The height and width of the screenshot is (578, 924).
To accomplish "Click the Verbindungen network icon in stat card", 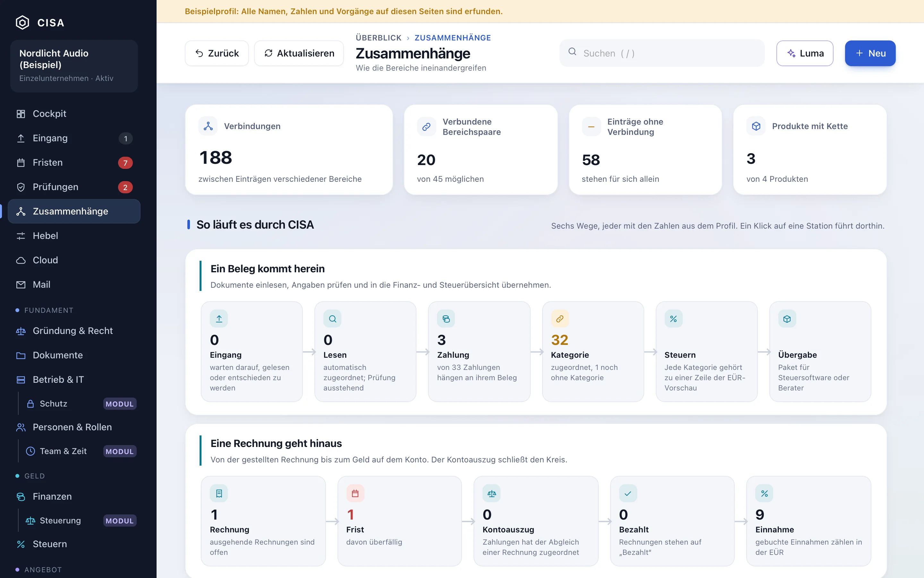I will (208, 126).
